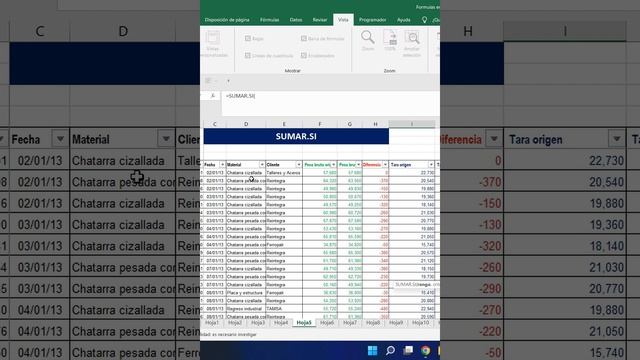Open the Material filter dropdown in the center sheet
640x360 pixels.
(262, 164)
